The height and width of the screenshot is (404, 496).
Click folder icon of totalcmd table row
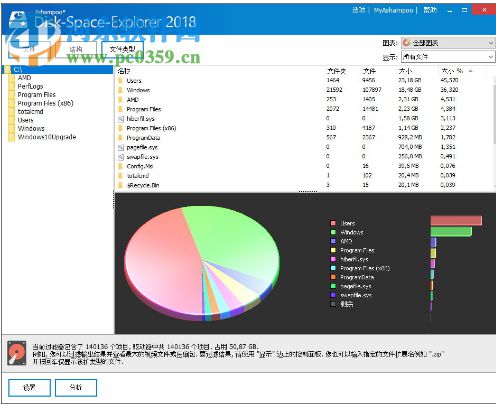click(x=121, y=176)
